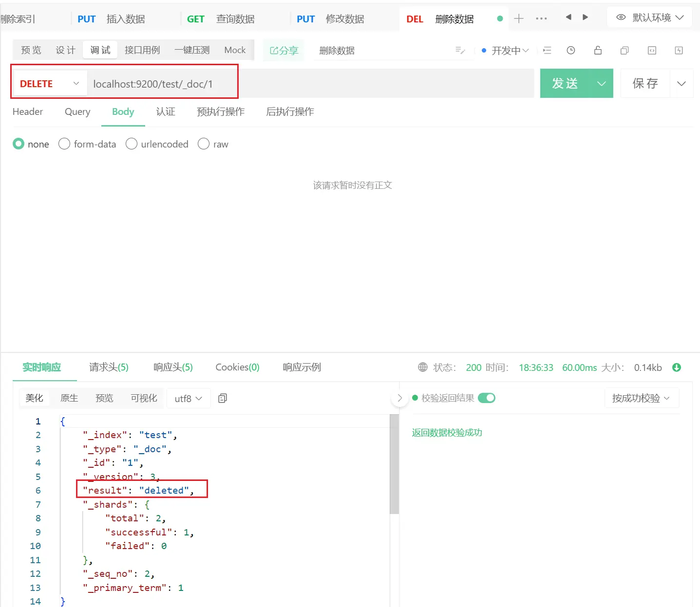Select the 可视化 response view
Screen dimensions: 700x607
click(x=144, y=398)
